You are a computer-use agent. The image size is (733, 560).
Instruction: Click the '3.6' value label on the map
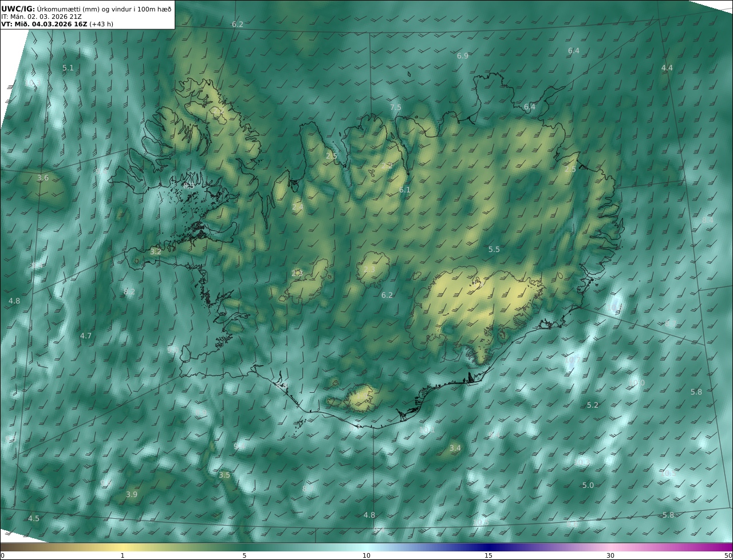coord(43,178)
